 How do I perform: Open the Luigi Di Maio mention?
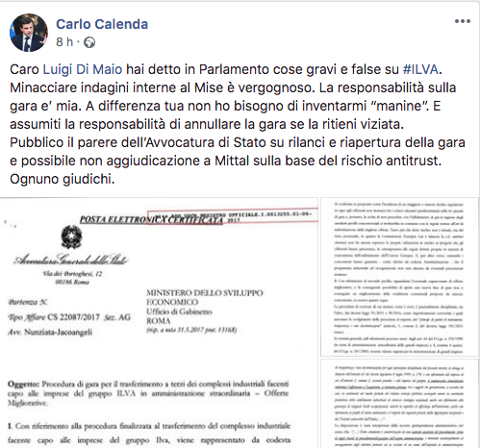point(83,69)
